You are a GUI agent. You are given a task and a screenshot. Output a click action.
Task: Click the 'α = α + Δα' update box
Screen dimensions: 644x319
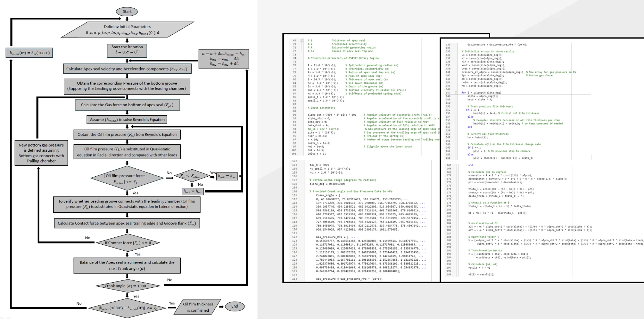pyautogui.click(x=224, y=59)
